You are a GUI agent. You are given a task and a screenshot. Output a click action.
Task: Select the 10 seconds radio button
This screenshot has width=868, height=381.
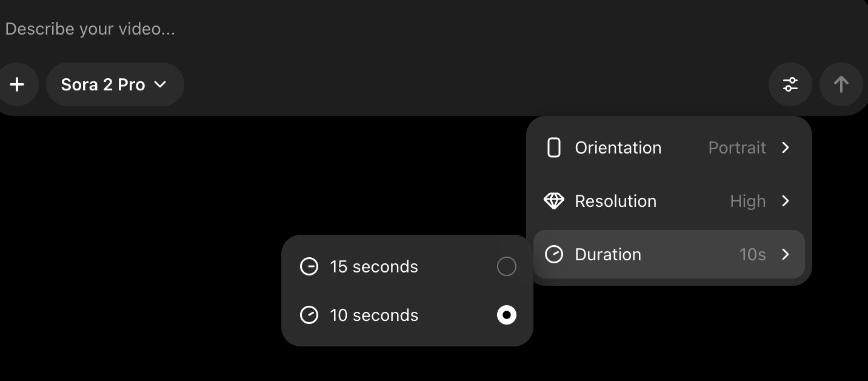point(506,315)
